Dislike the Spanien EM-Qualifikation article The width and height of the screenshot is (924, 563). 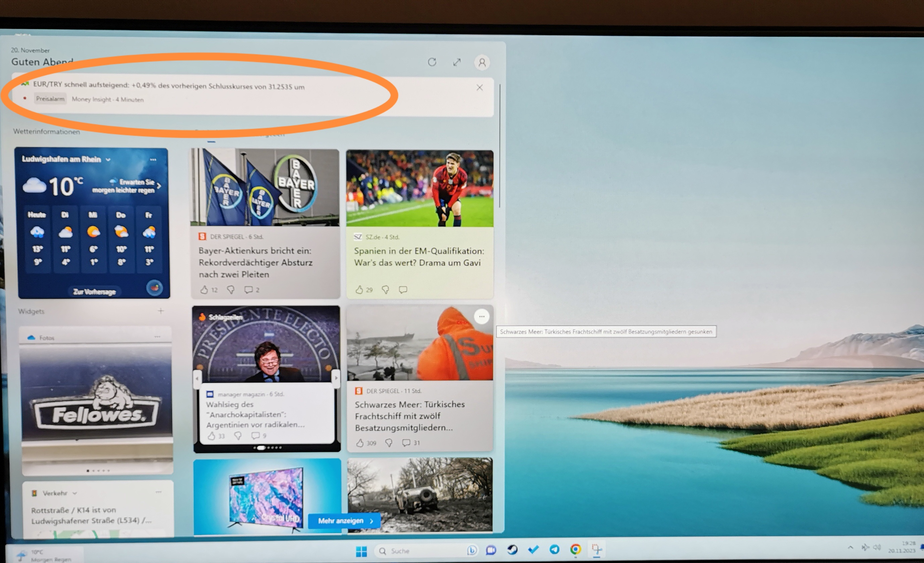386,290
